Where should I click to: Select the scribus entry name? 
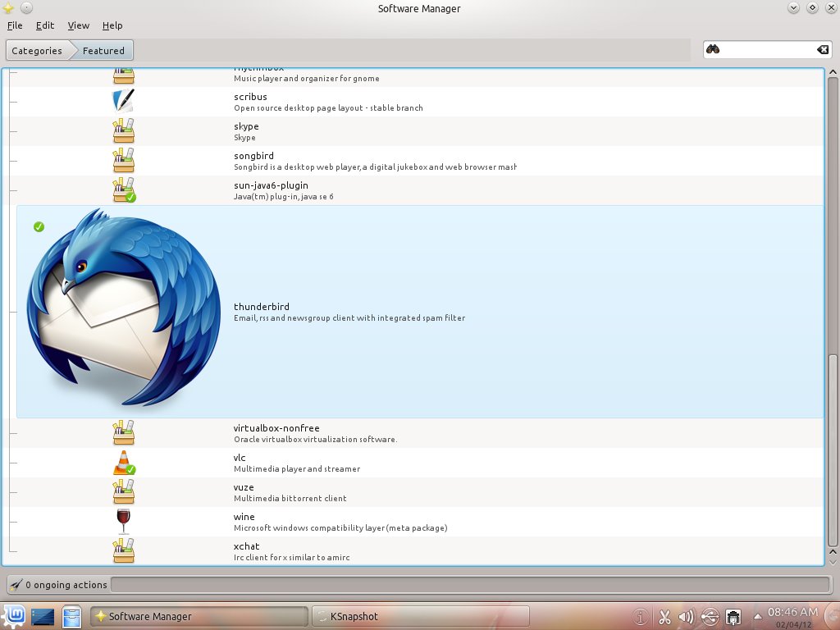coord(250,97)
